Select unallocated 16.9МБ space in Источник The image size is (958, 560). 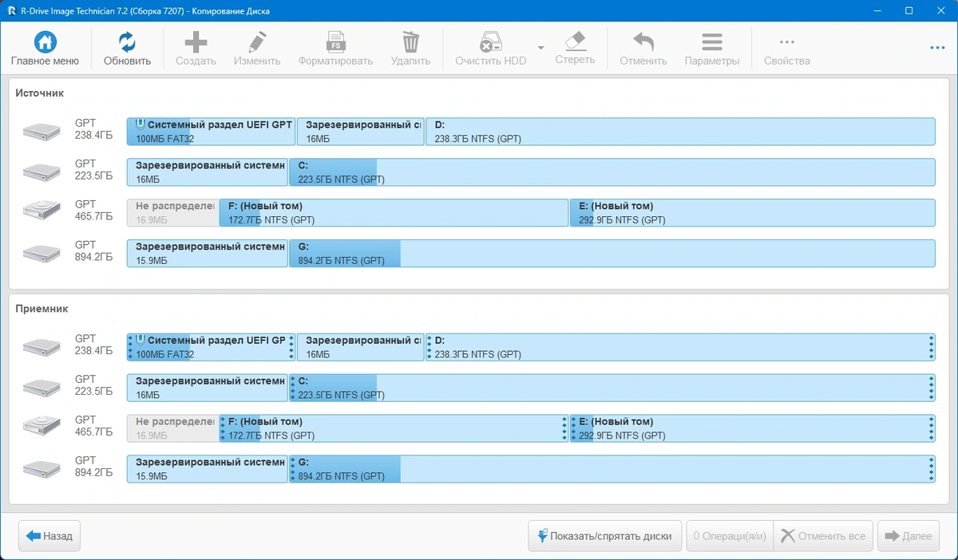pos(172,213)
